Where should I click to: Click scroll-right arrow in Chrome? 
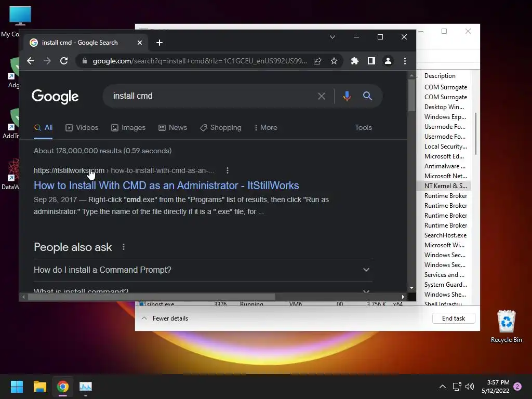[x=403, y=297]
